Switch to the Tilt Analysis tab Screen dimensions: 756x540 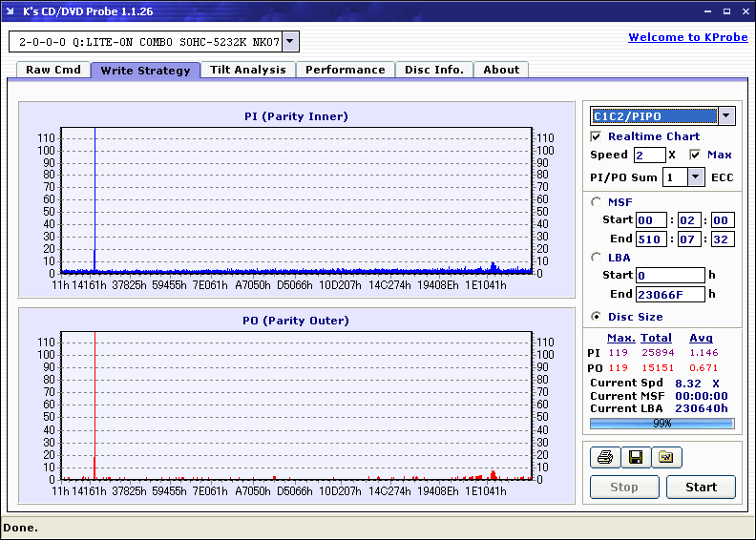pyautogui.click(x=248, y=70)
